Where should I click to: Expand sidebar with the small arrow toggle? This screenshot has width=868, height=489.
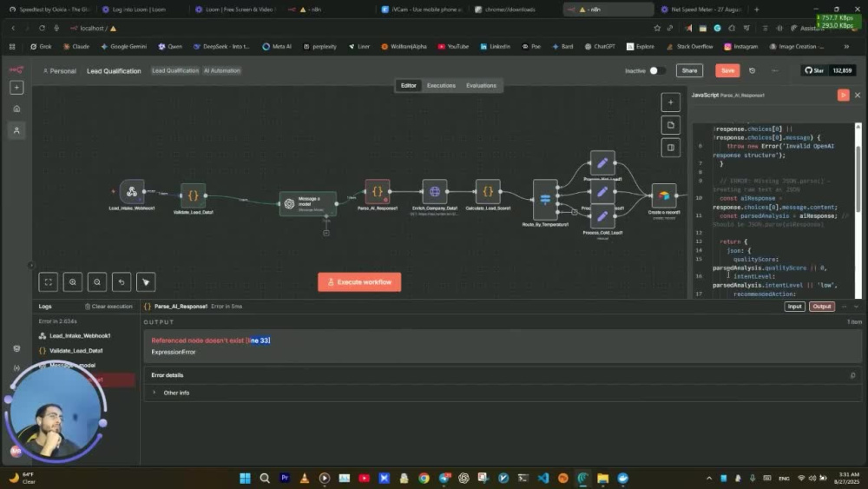31,265
